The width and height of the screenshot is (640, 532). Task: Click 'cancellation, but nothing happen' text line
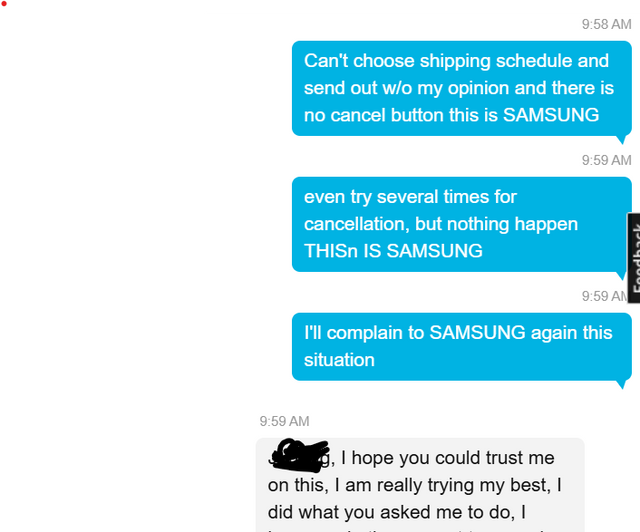(441, 224)
